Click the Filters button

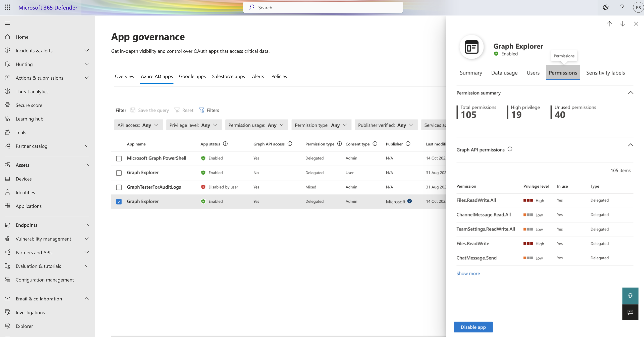coord(209,110)
